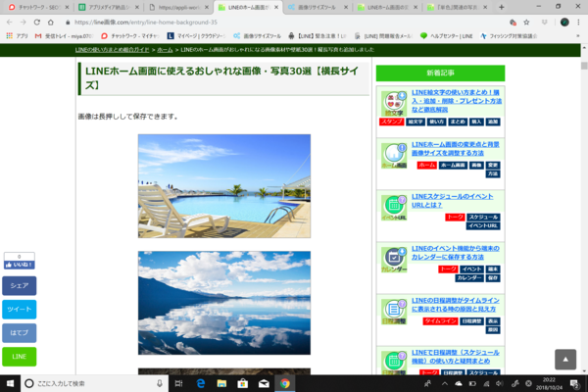Click the green LINE share button

[20, 357]
